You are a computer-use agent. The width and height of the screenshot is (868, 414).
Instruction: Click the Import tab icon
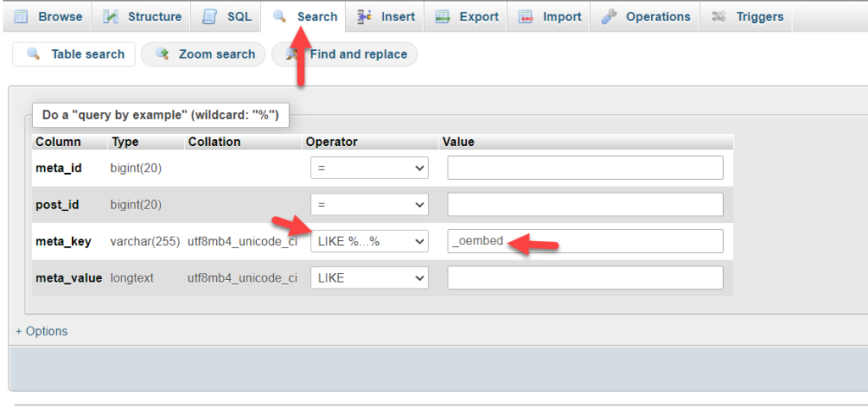(526, 17)
